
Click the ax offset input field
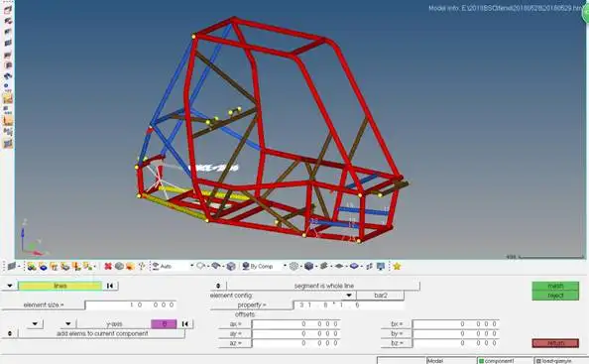(x=296, y=323)
